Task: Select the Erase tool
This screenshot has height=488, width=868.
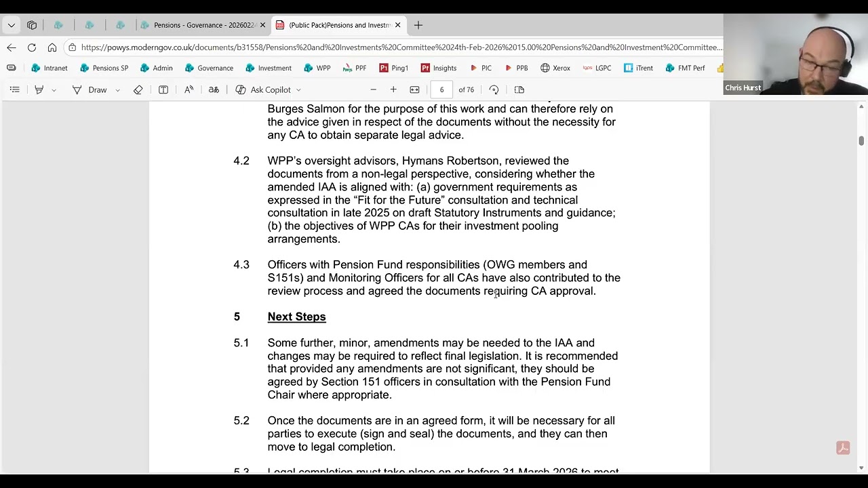Action: coord(138,89)
